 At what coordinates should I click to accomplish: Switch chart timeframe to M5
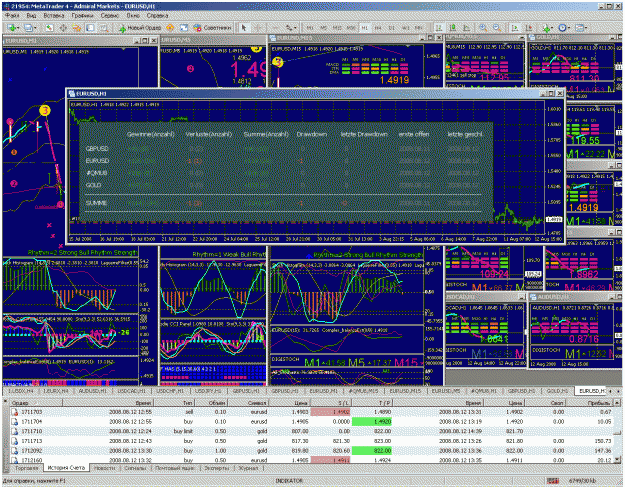click(x=323, y=27)
